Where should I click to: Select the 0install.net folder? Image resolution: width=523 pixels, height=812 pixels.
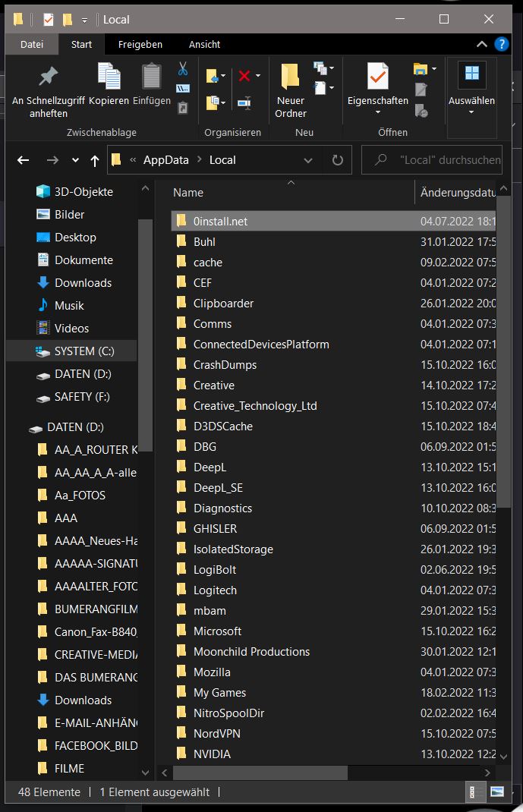333,221
